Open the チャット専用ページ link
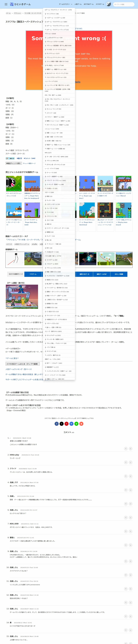This screenshot has height=644, width=138. click(x=29, y=163)
